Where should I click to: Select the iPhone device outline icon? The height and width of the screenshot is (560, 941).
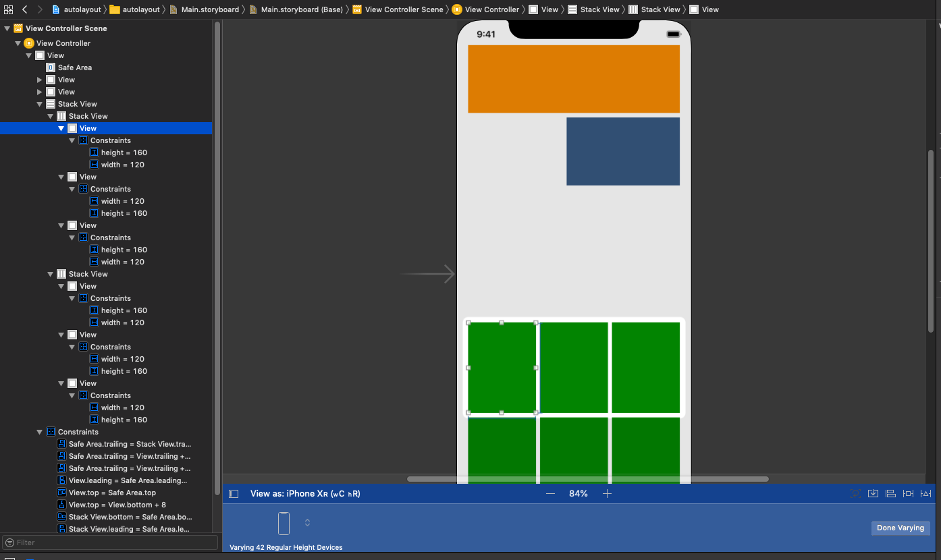284,523
